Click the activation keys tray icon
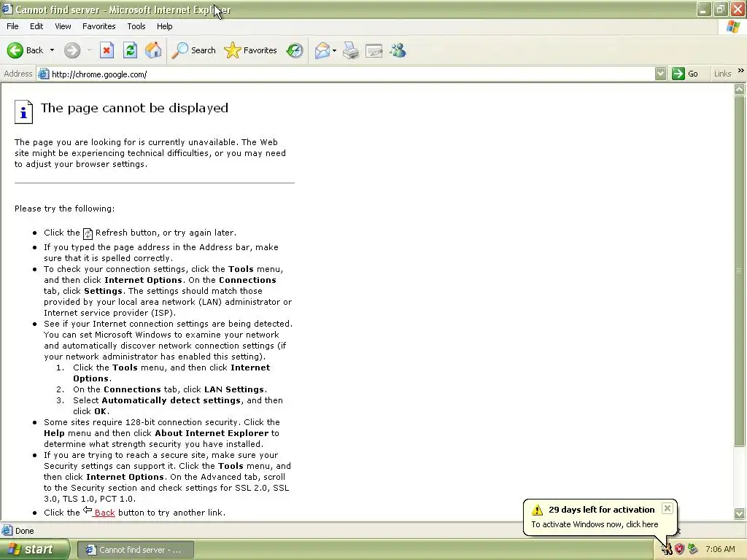This screenshot has height=560, width=747. [667, 550]
